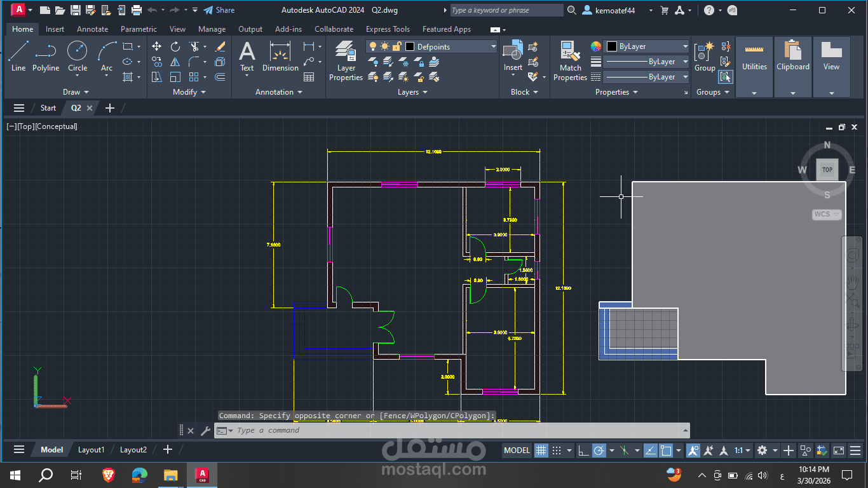Toggle the grid display in status bar
Viewport: 868px width, 488px height.
pos(541,450)
